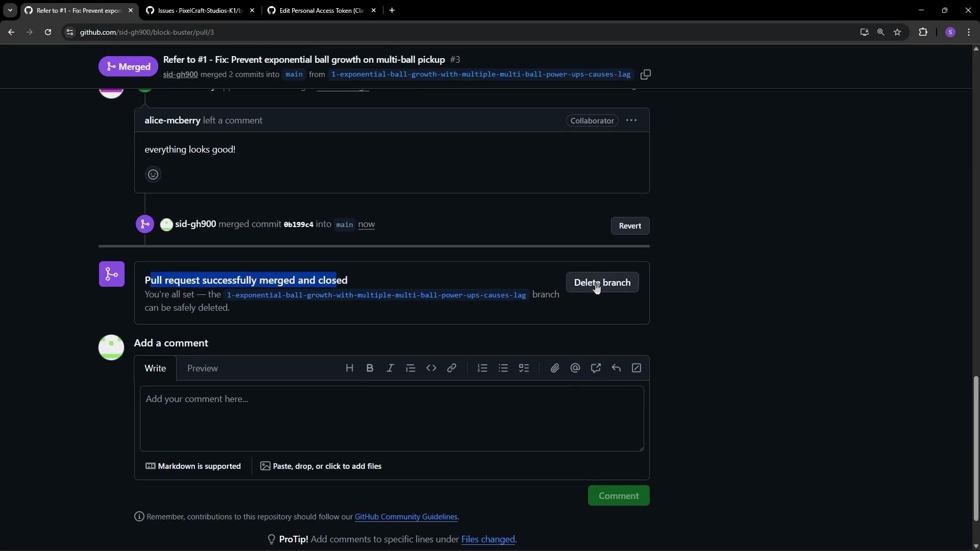Image resolution: width=980 pixels, height=551 pixels.
Task: Open head branch link in header
Action: (x=481, y=74)
